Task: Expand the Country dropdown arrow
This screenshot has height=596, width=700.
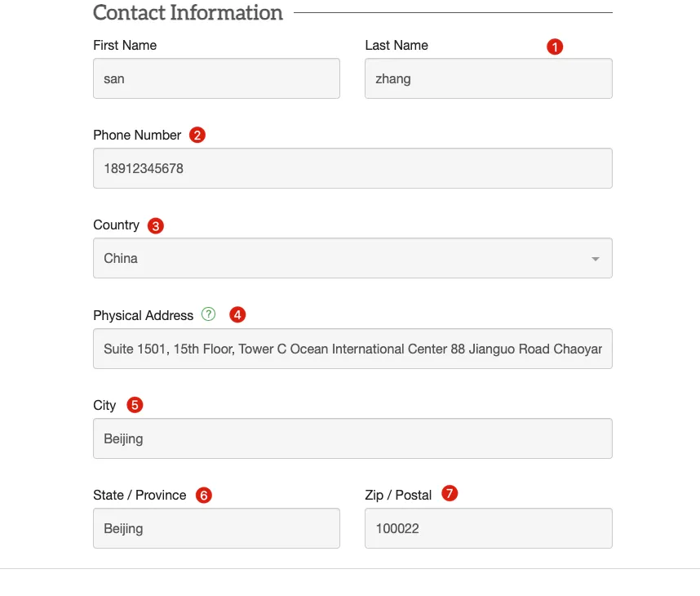Action: click(x=595, y=259)
